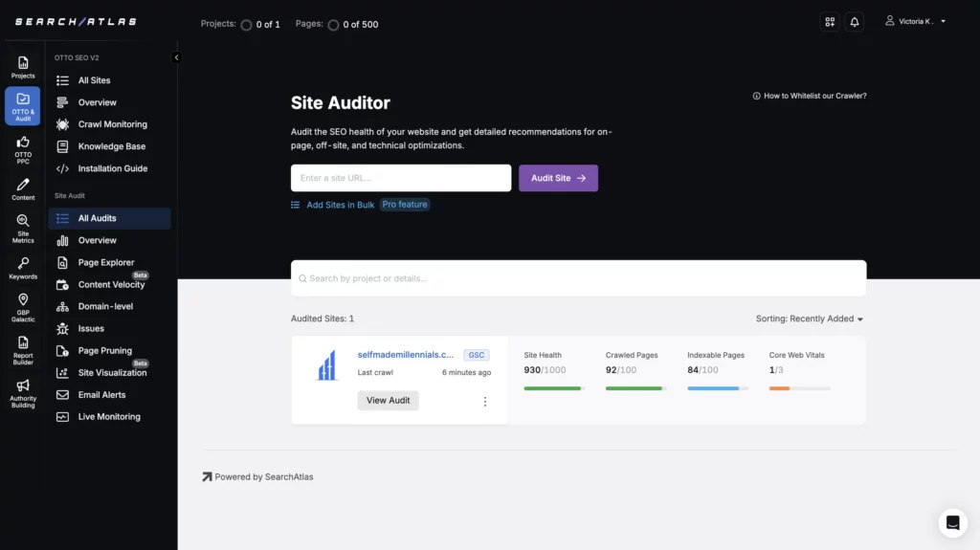980x550 pixels.
Task: Click the Page Pruning file icon
Action: point(62,351)
